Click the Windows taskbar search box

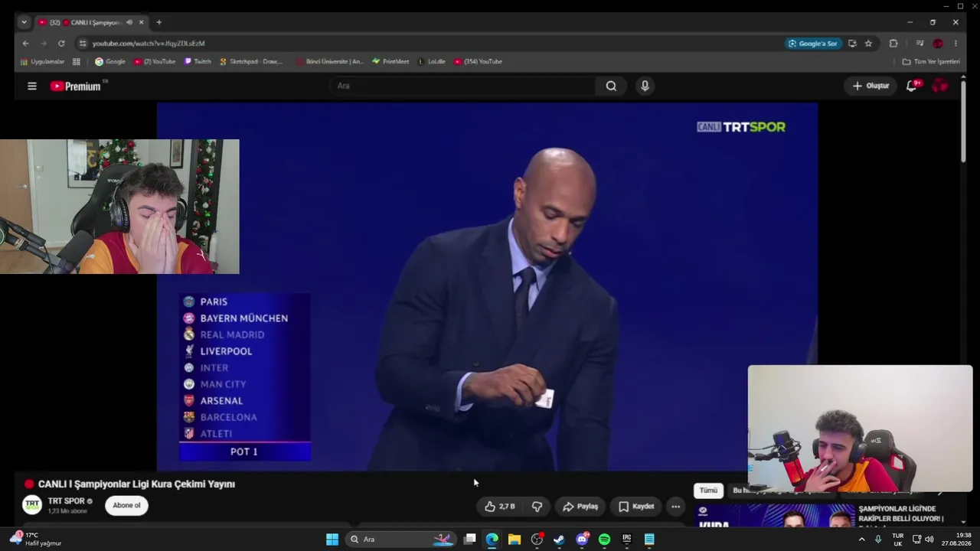click(400, 540)
